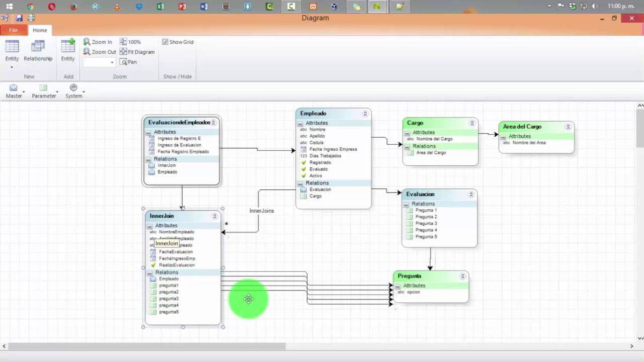Open the Entity dropdown arrow under New
Image resolution: width=644 pixels, height=362 pixels.
point(12,67)
